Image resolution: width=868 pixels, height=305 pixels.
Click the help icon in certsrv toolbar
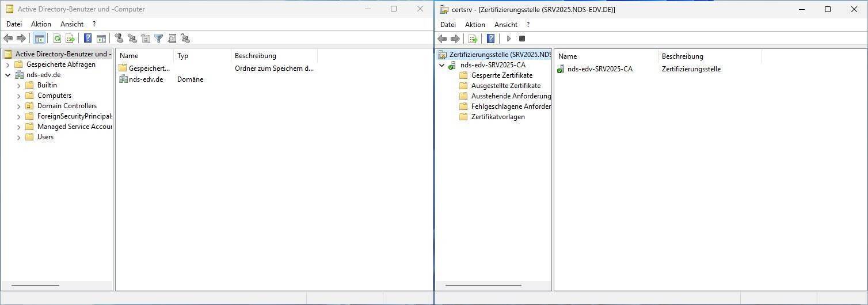(x=490, y=39)
